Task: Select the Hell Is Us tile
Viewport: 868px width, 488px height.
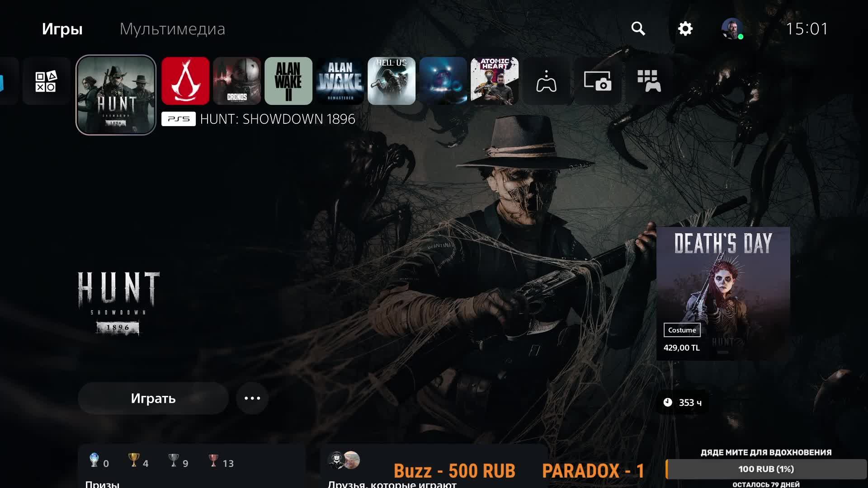Action: click(x=392, y=81)
